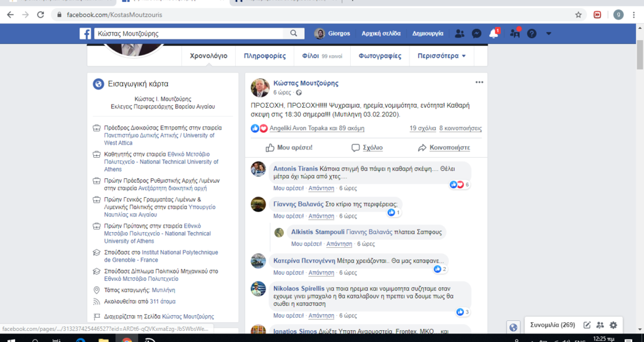
Task: Click the post privacy globe icon
Action: tap(299, 93)
